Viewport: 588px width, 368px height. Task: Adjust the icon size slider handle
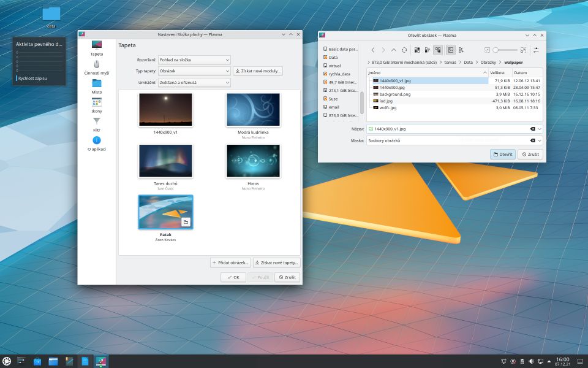click(x=496, y=50)
